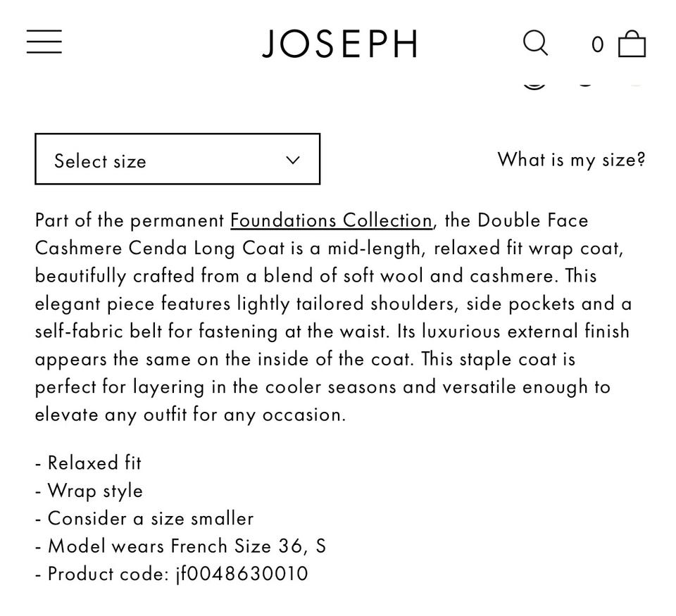Click the cart item count number
Viewport: 676px width, 616px height.
point(597,45)
